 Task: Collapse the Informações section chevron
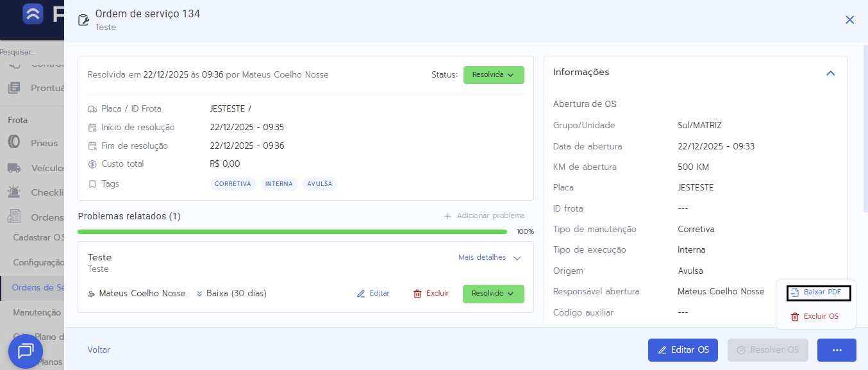830,73
